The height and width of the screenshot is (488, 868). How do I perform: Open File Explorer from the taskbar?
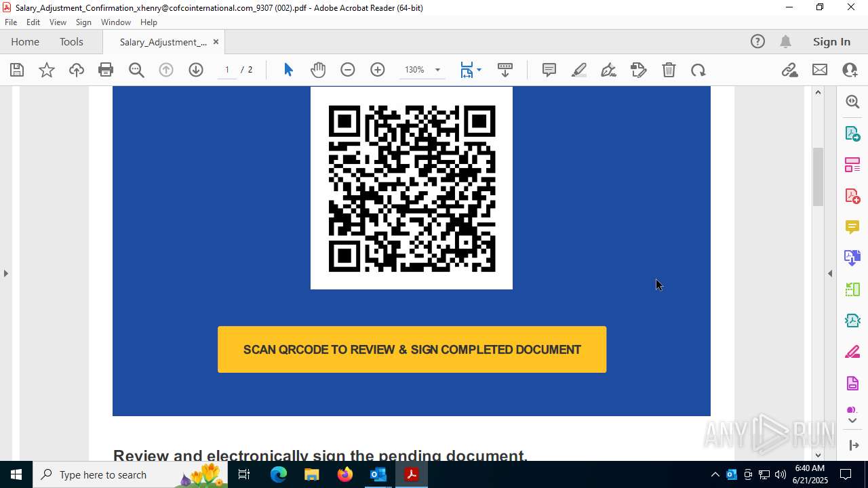pyautogui.click(x=312, y=474)
